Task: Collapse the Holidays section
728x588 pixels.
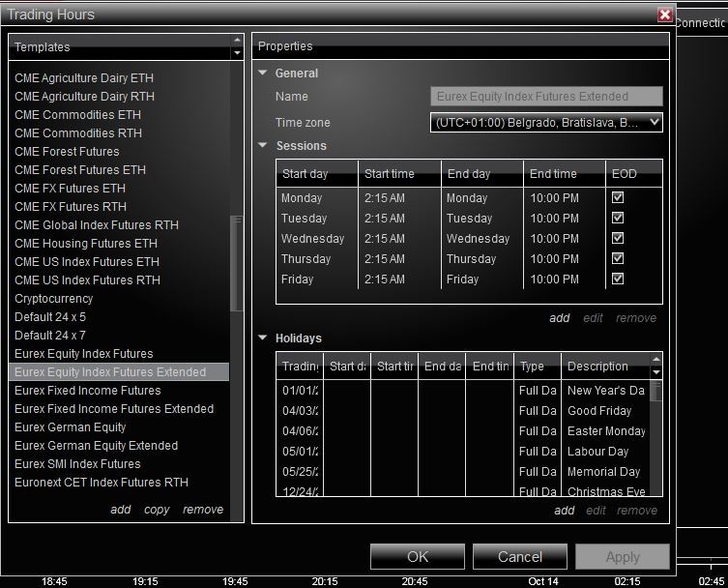Action: point(263,338)
